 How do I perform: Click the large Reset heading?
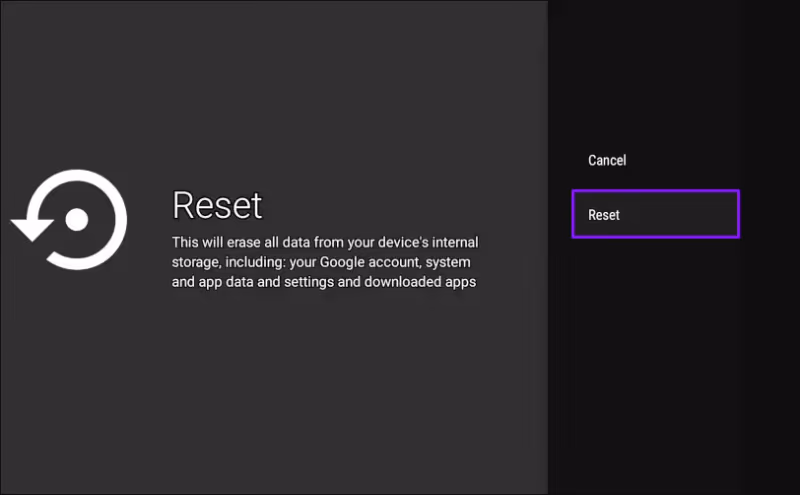[217, 205]
